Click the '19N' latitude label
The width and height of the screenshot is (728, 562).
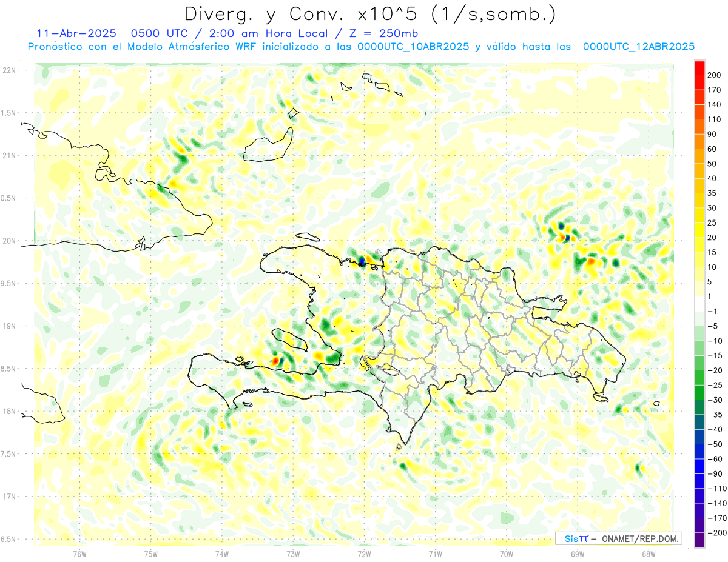[x=9, y=326]
